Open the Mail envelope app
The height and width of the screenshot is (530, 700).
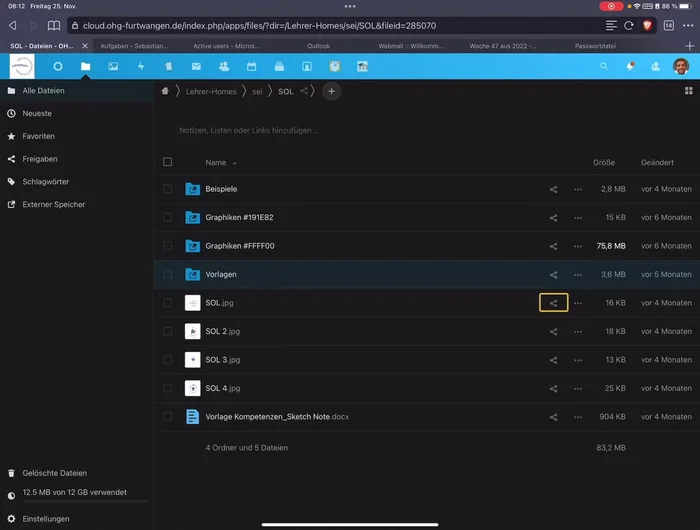196,66
